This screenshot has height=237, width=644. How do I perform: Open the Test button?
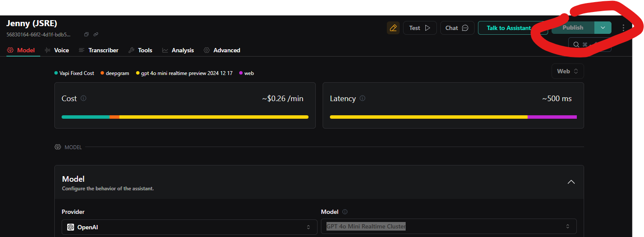coord(420,28)
